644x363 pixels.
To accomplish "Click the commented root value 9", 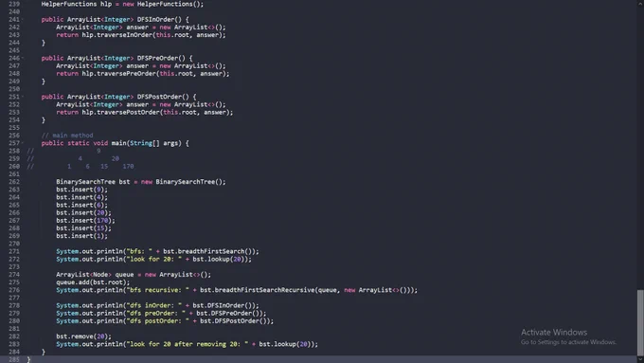I will (98, 151).
